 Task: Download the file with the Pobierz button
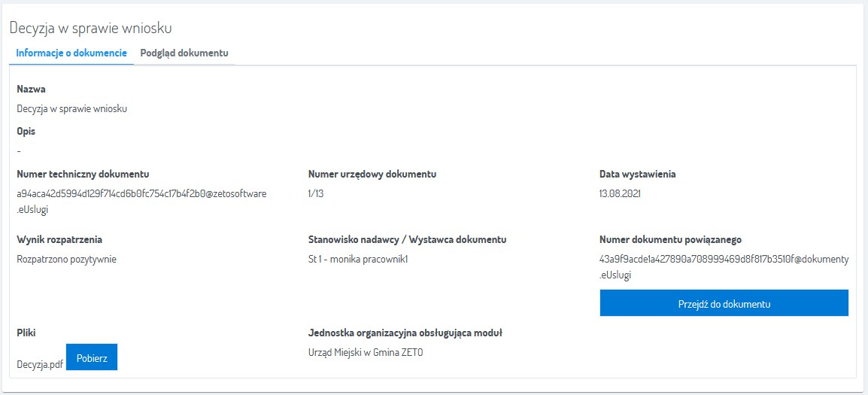coord(92,358)
